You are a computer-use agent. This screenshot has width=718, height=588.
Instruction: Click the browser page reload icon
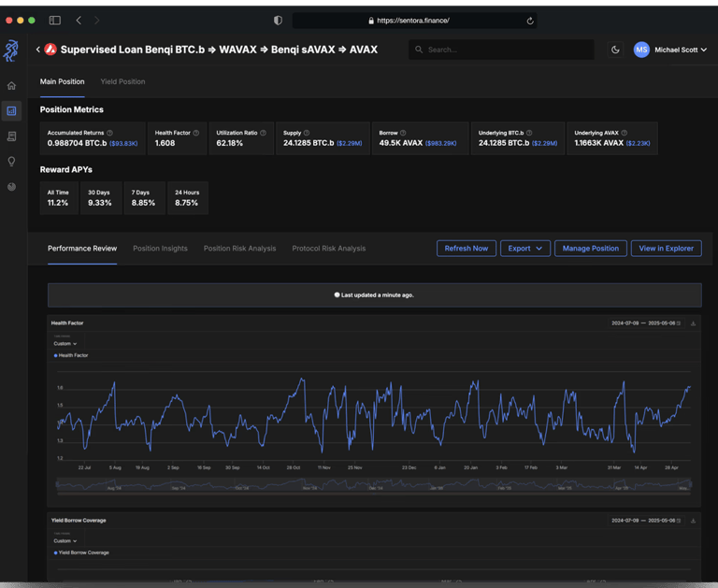click(x=530, y=21)
